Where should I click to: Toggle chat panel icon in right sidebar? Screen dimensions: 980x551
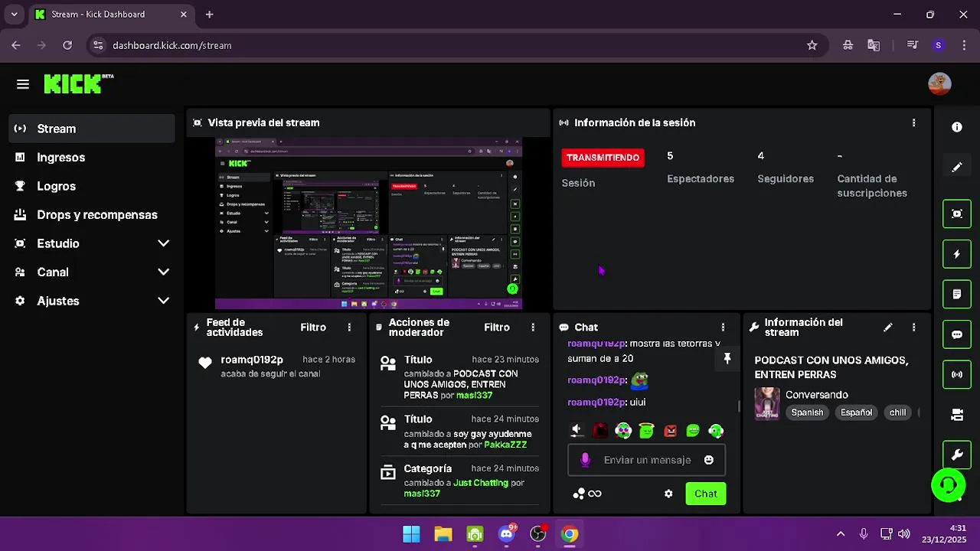point(957,334)
